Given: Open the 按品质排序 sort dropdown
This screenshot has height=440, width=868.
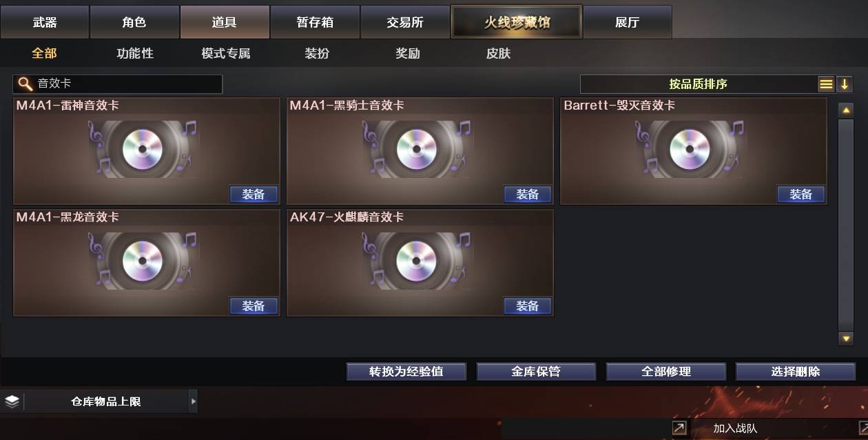Looking at the screenshot, I should (x=699, y=84).
